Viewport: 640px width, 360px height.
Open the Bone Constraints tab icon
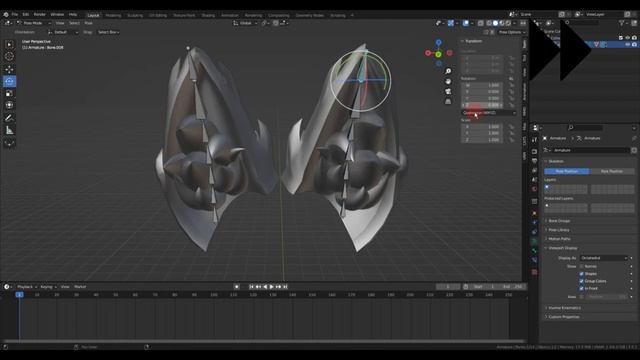pyautogui.click(x=534, y=260)
